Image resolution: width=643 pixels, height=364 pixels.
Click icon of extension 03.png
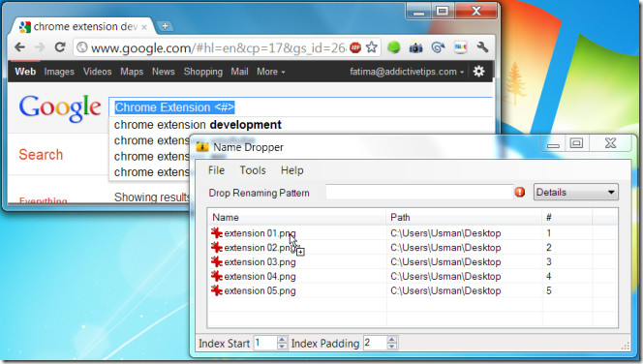click(217, 262)
